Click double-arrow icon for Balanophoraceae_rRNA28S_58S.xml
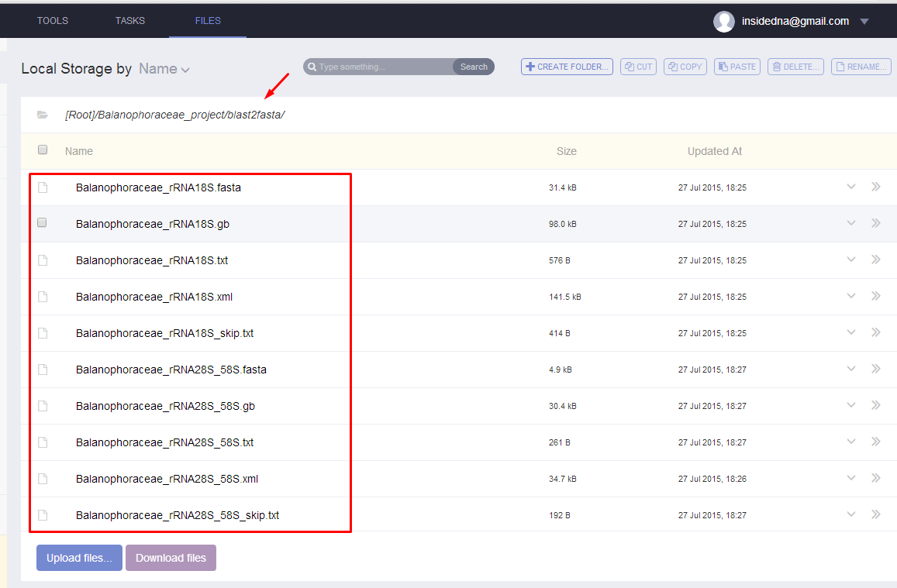897x588 pixels. pos(876,478)
